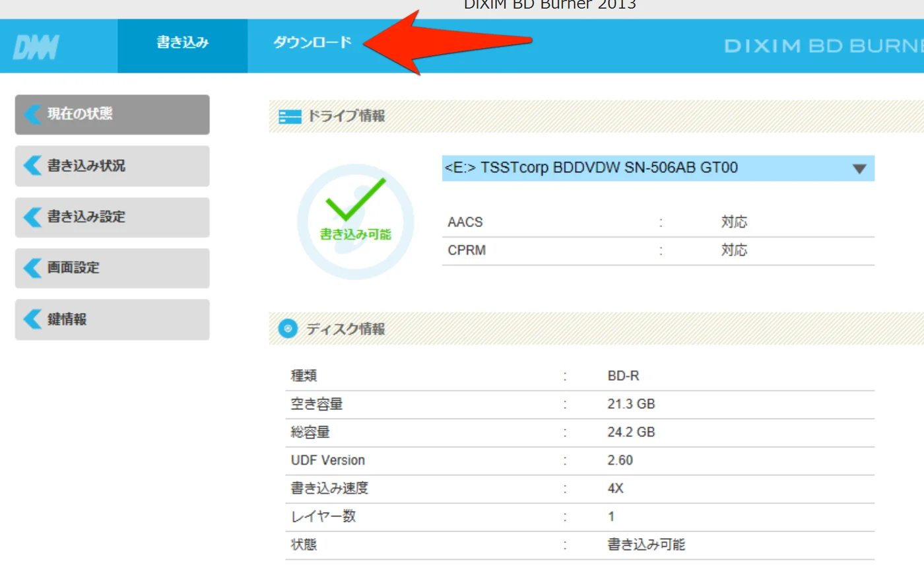924x575 pixels.
Task: Click the chevron icon on 画面設定
Action: [32, 268]
